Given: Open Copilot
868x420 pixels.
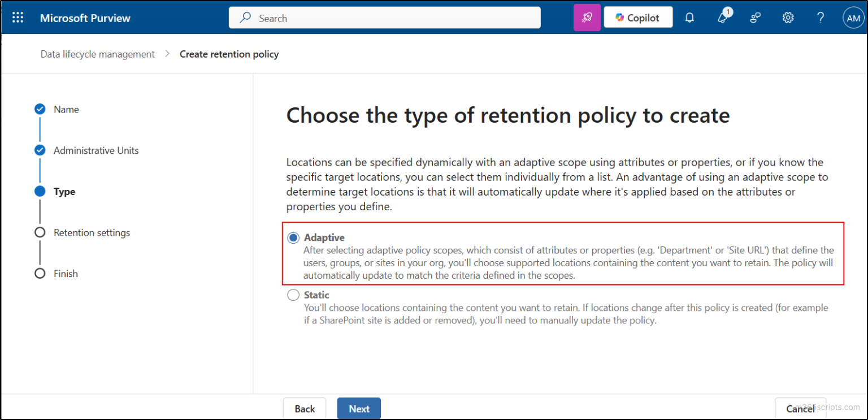Looking at the screenshot, I should point(638,18).
